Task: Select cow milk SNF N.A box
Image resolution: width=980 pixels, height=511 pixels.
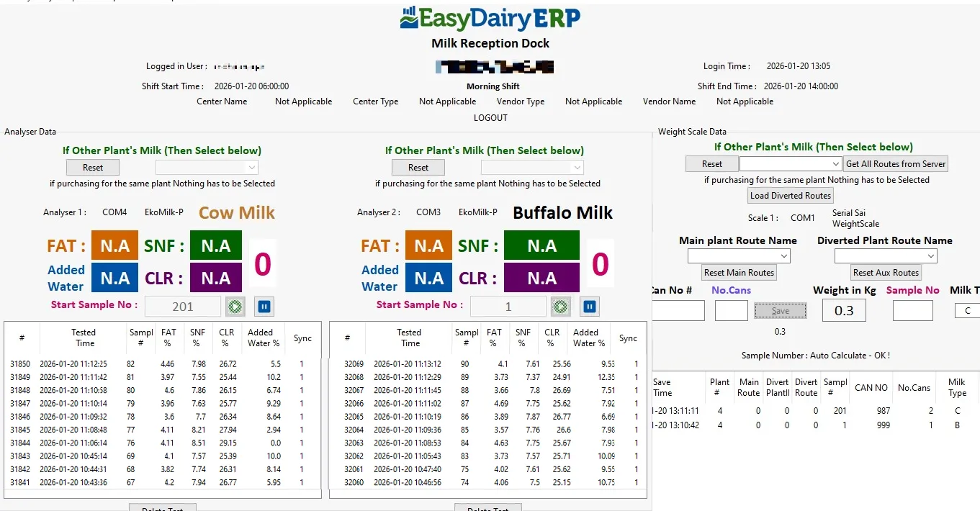Action: [x=216, y=245]
